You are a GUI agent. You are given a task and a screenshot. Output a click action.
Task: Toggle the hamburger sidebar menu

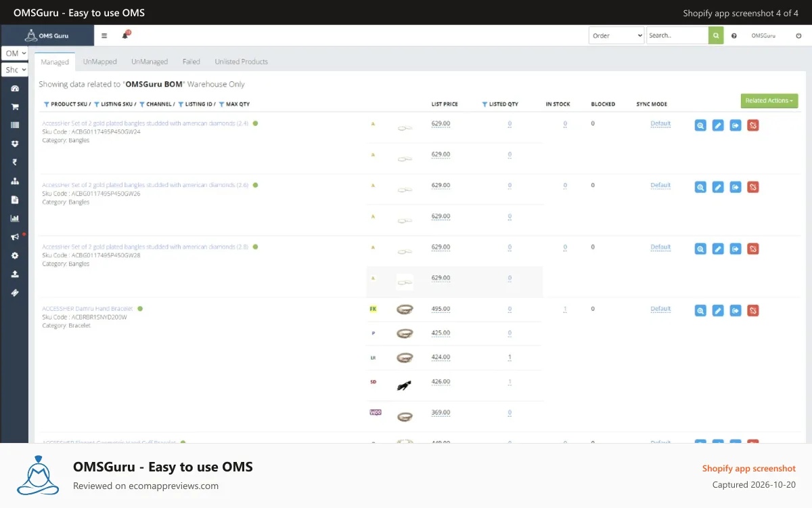pos(104,36)
